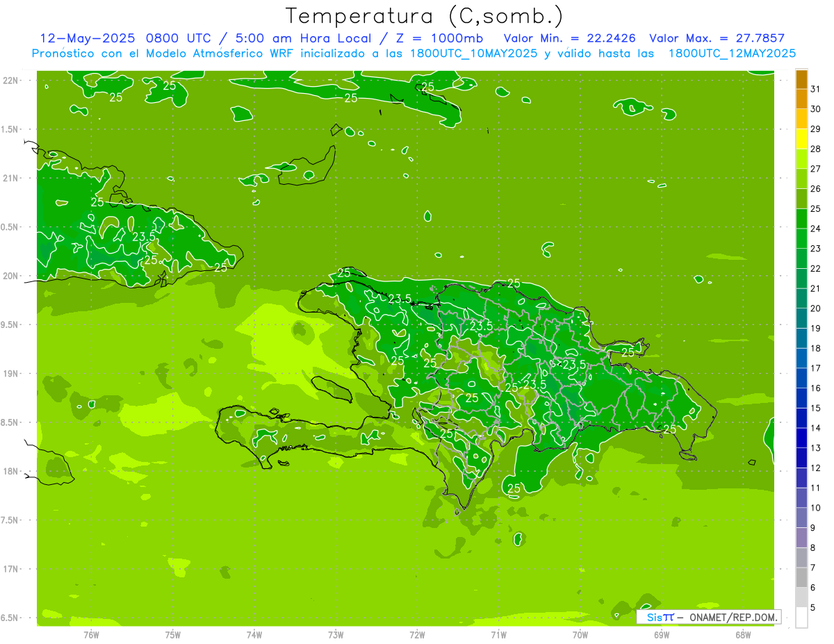
Task: Click the 'Z = 1000mb' level text
Action: [439, 38]
